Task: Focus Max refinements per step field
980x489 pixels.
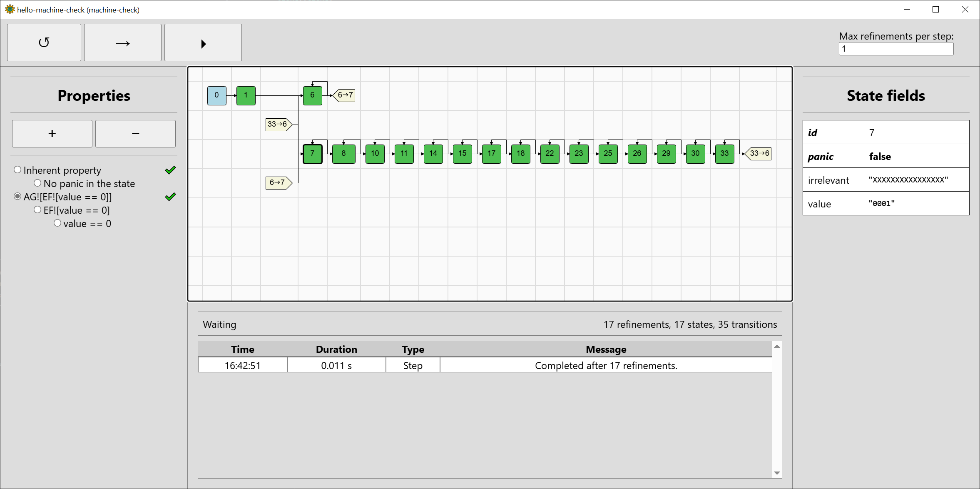Action: pyautogui.click(x=895, y=49)
